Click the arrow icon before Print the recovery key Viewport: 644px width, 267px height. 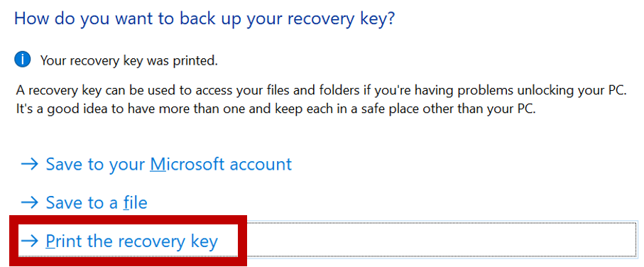click(30, 241)
